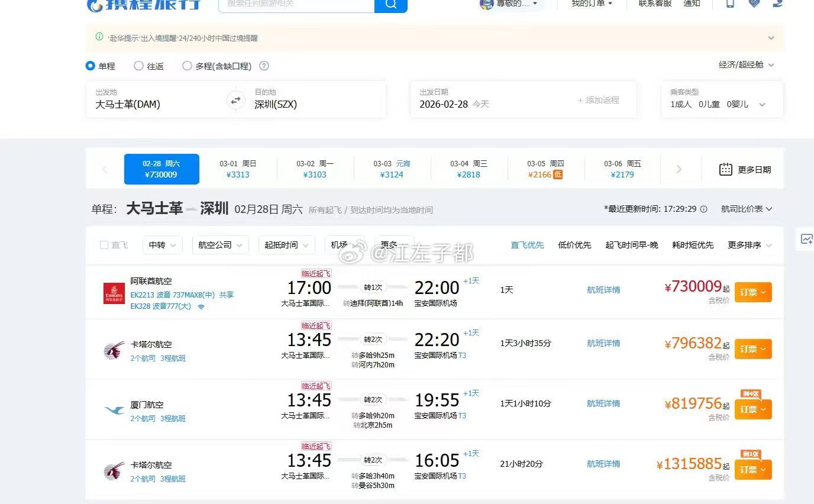Click the Wi-Fi icon next to EK328

201,307
